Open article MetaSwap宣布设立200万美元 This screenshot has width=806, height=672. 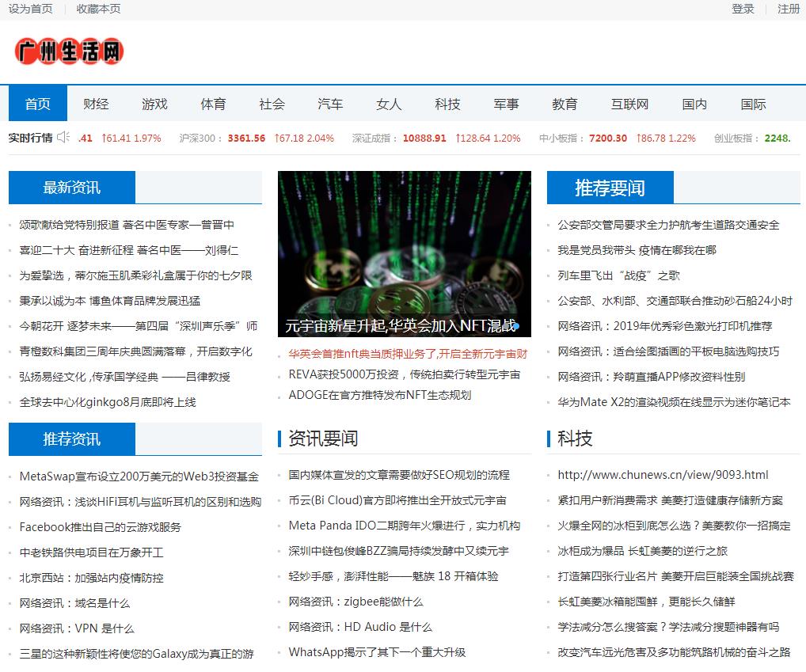click(x=139, y=476)
